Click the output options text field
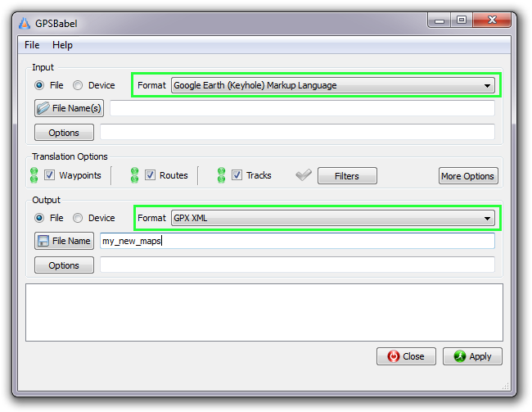 pyautogui.click(x=298, y=265)
